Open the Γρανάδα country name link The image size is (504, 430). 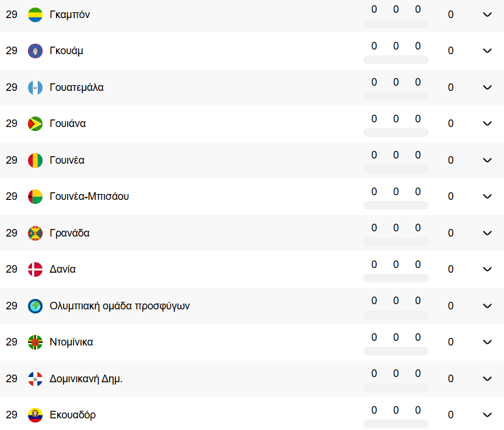click(x=69, y=233)
